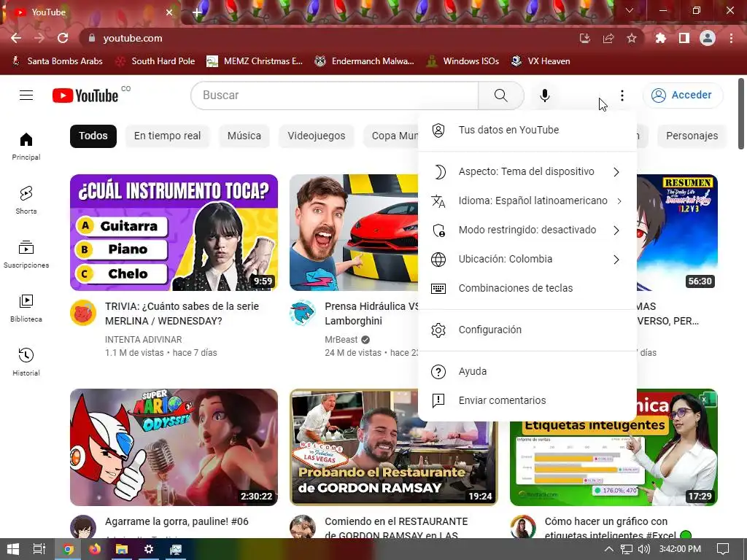This screenshot has width=747, height=560.
Task: Open Configuración from the menu
Action: pos(527,330)
